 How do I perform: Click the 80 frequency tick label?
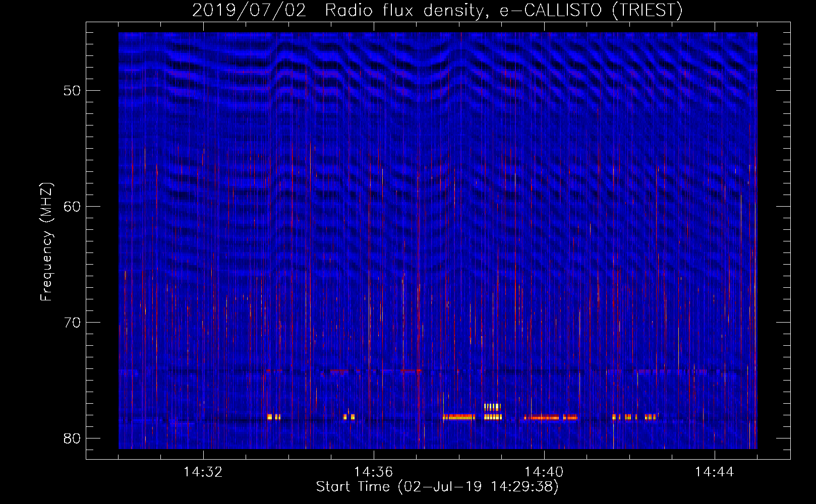point(72,438)
